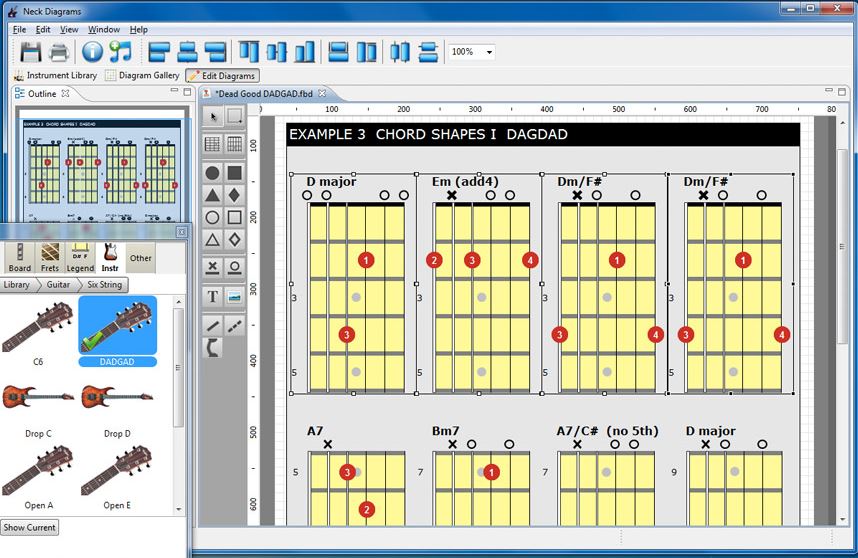
Task: Choose the insert image tool
Action: click(x=234, y=297)
